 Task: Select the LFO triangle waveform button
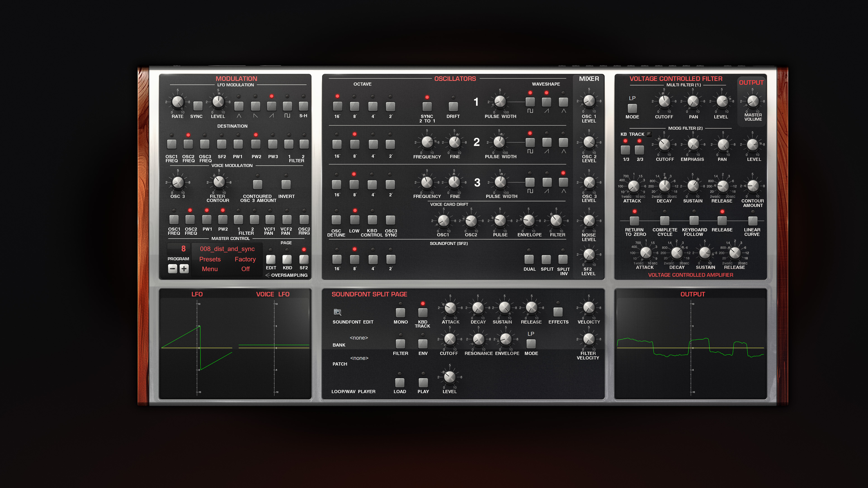click(x=239, y=106)
